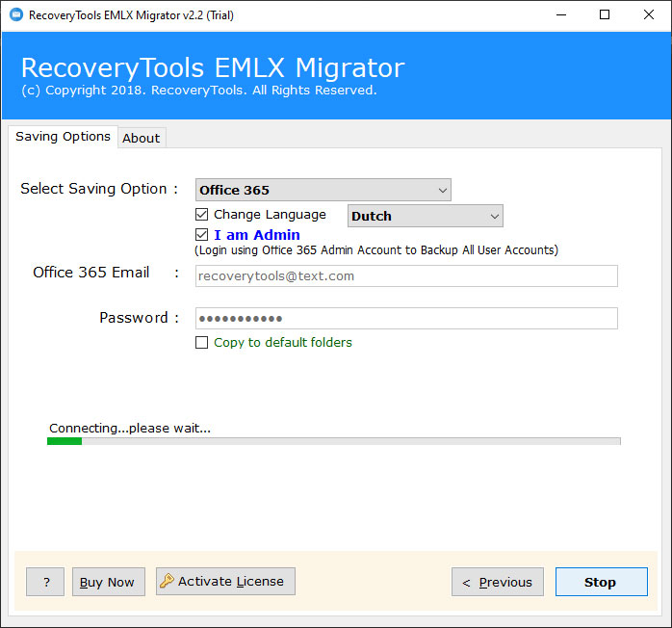672x628 pixels.
Task: Open the Dutch language dropdown
Action: coord(426,216)
